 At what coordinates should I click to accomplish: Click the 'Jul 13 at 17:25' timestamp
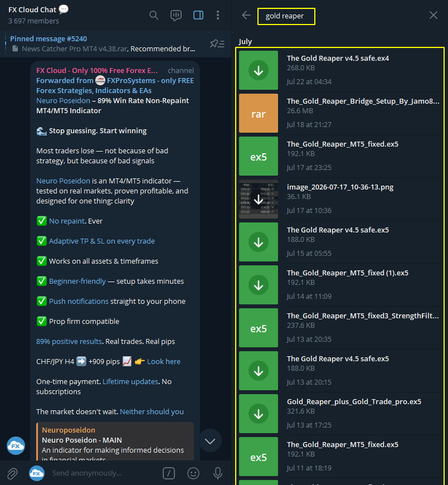point(309,425)
